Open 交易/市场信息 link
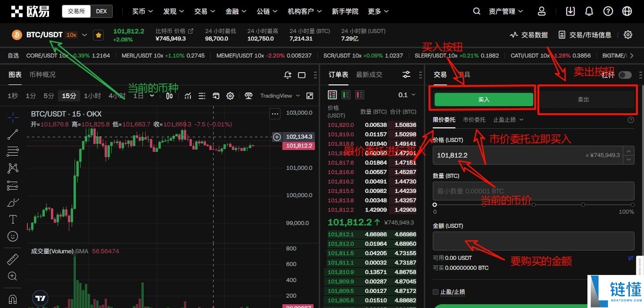This screenshot has width=644, height=308. [585, 35]
